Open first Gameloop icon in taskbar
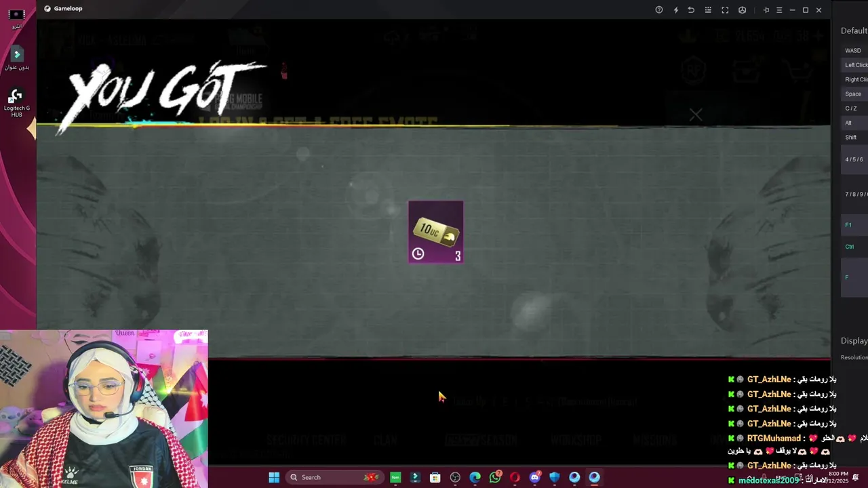 pos(574,477)
